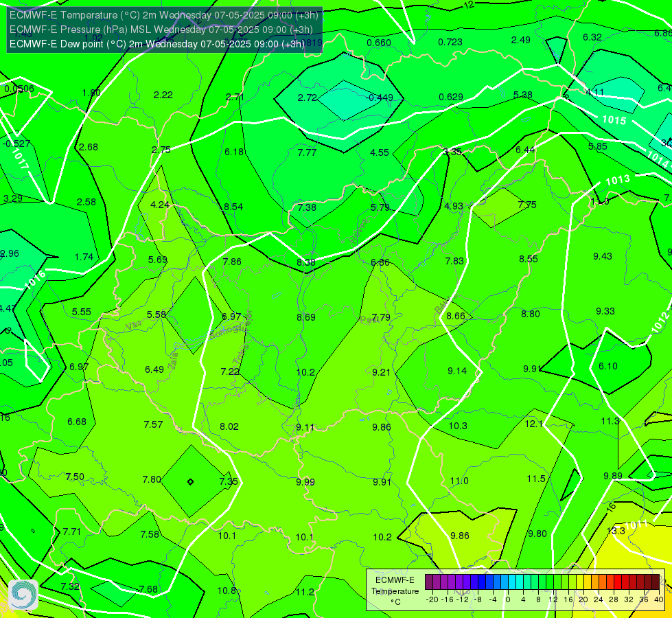Click the 0.723 dew point value
This screenshot has height=618, width=672.
click(450, 42)
